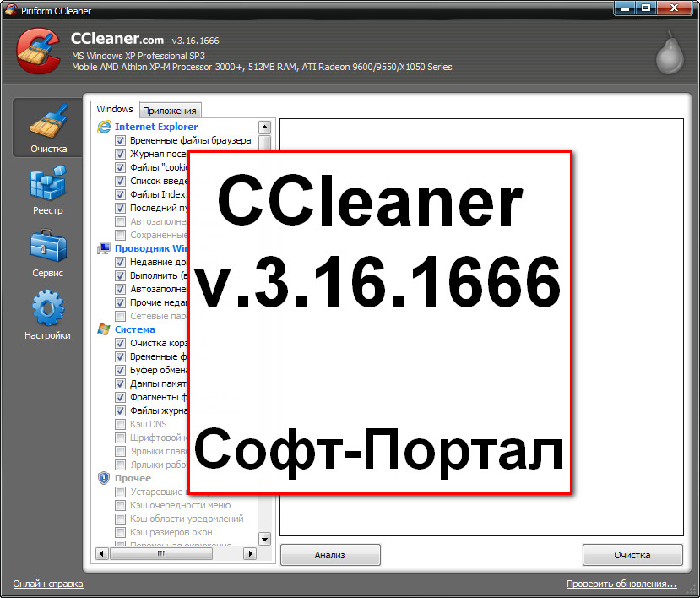This screenshot has height=598, width=700.
Task: Click the list scroll down arrow
Action: point(265,539)
